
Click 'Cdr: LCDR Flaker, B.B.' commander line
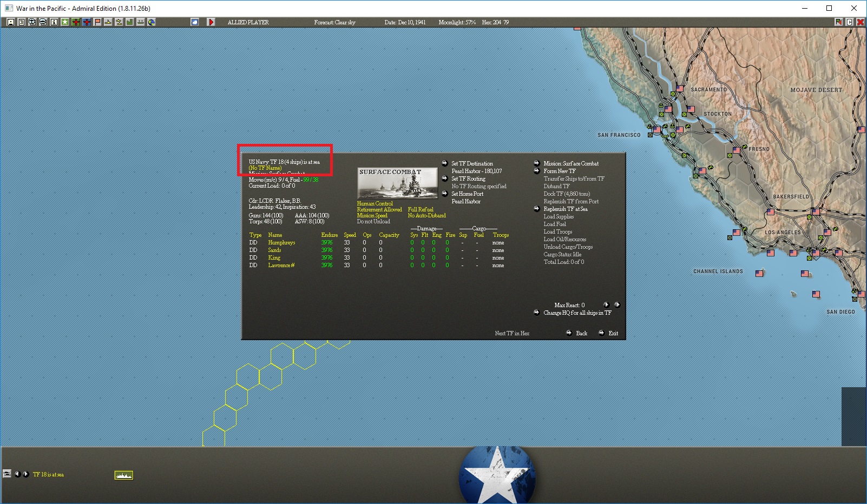pyautogui.click(x=275, y=201)
